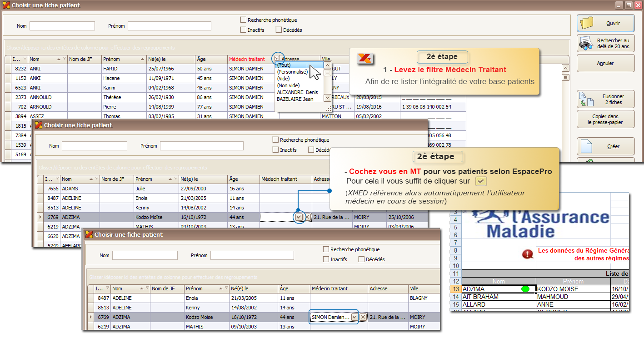Check the Décédés box in the top window

click(x=279, y=30)
